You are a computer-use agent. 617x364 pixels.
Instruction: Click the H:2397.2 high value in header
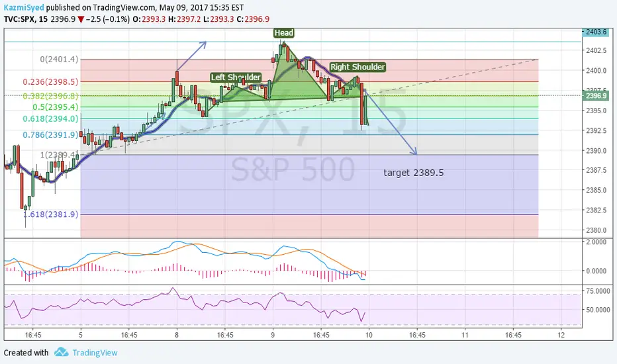pyautogui.click(x=184, y=19)
